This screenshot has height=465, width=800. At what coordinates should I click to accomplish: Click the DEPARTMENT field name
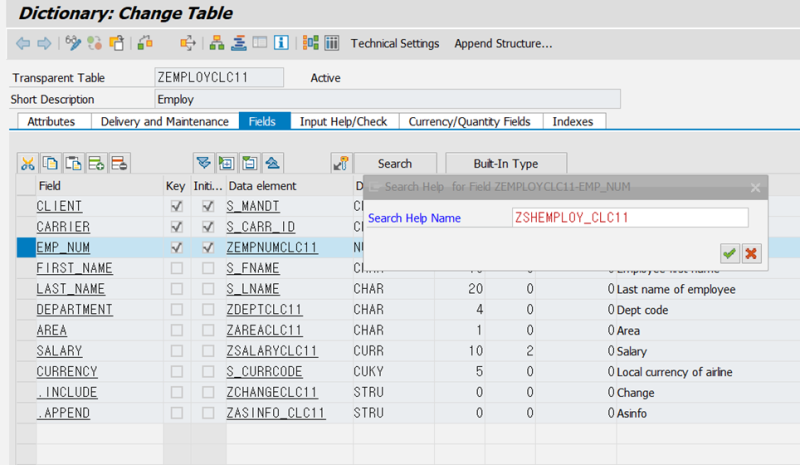click(74, 309)
